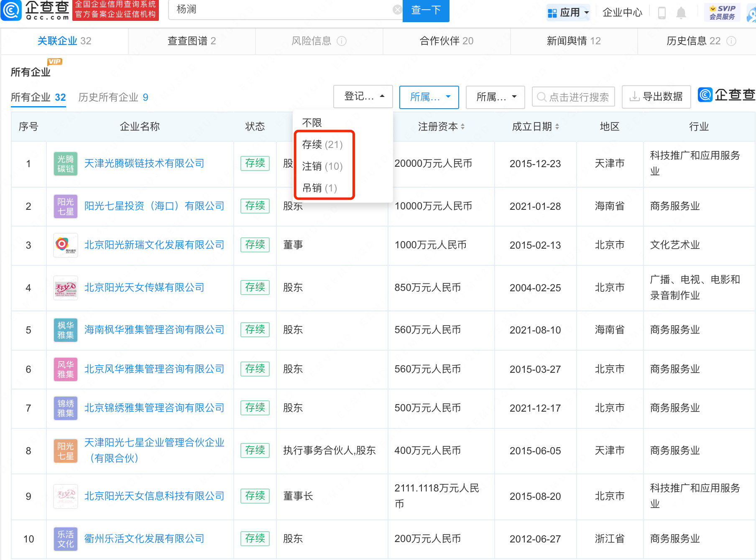This screenshot has height=560, width=756.
Task: Click 导出数据 export button
Action: [656, 97]
